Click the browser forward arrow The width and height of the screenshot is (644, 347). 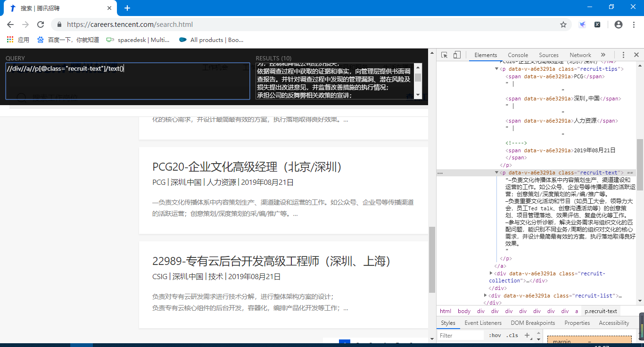click(x=25, y=25)
